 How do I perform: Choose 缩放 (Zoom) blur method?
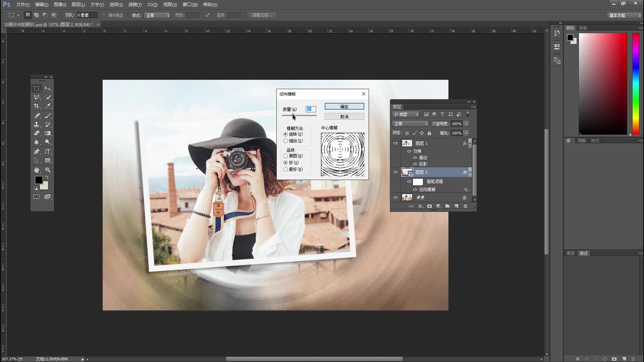coord(285,141)
